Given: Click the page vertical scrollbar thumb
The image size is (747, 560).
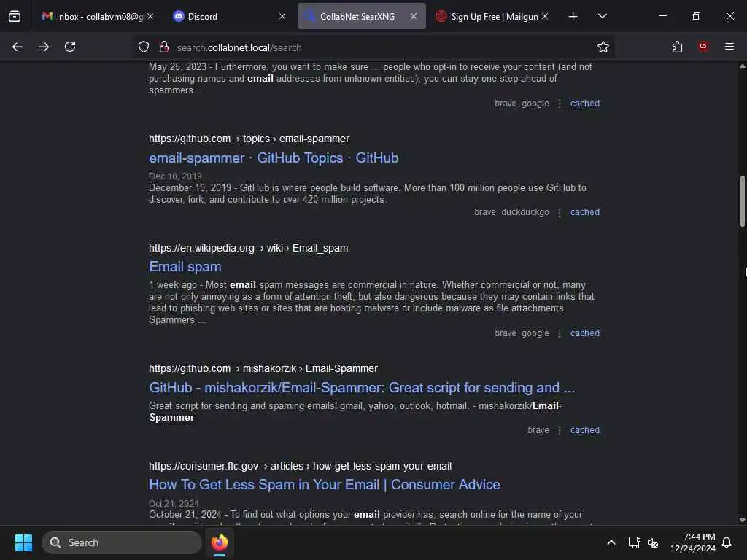Looking at the screenshot, I should coord(742,201).
